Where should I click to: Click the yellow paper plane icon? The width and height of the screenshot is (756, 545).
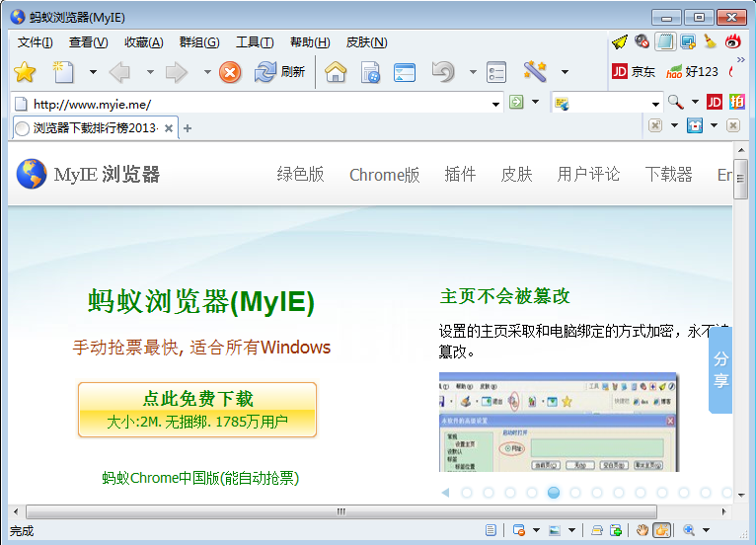(620, 41)
